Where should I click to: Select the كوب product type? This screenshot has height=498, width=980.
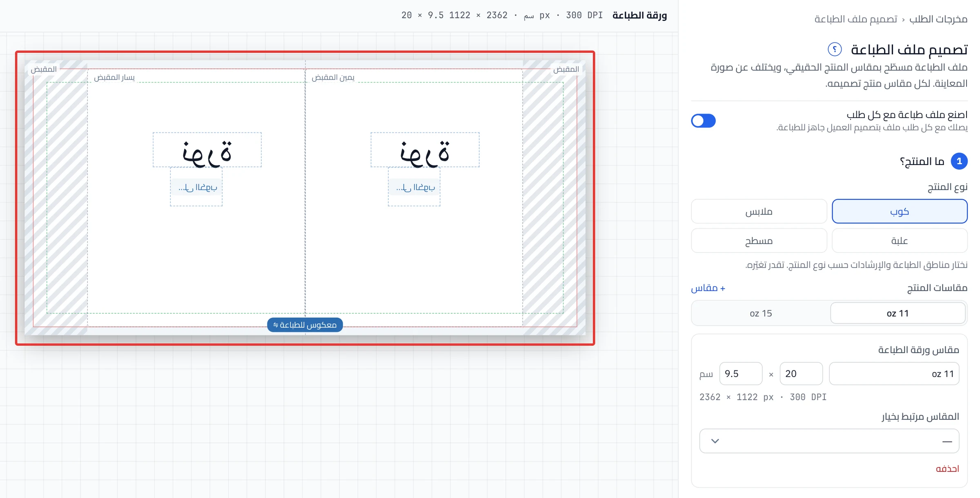pyautogui.click(x=900, y=211)
